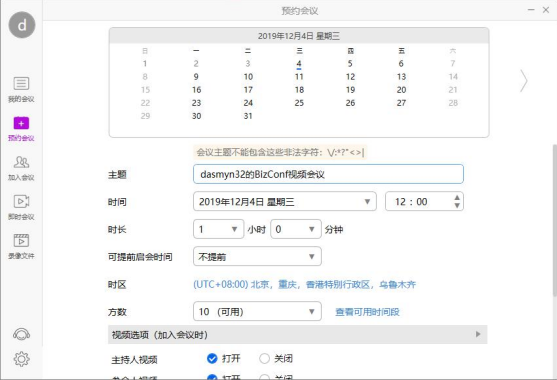This screenshot has width=557, height=380.
Task: Select December 16 in the calendar
Action: coord(196,90)
